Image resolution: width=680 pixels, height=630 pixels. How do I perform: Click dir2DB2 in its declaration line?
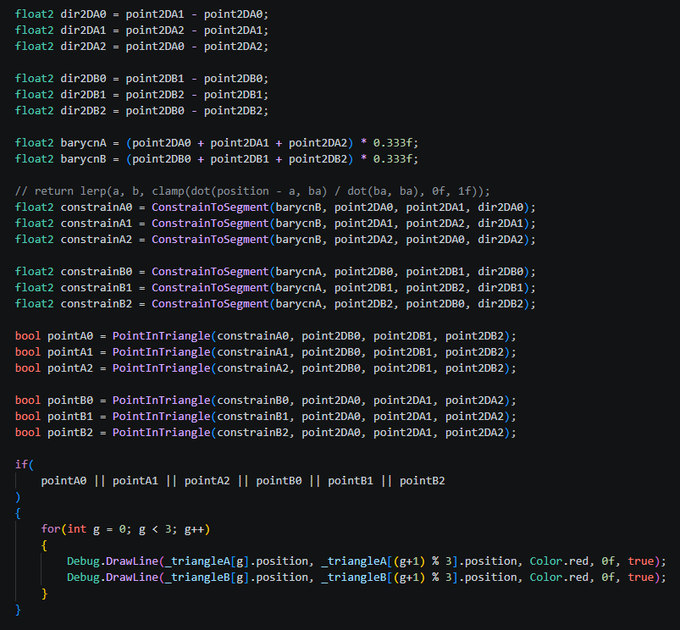(x=83, y=111)
